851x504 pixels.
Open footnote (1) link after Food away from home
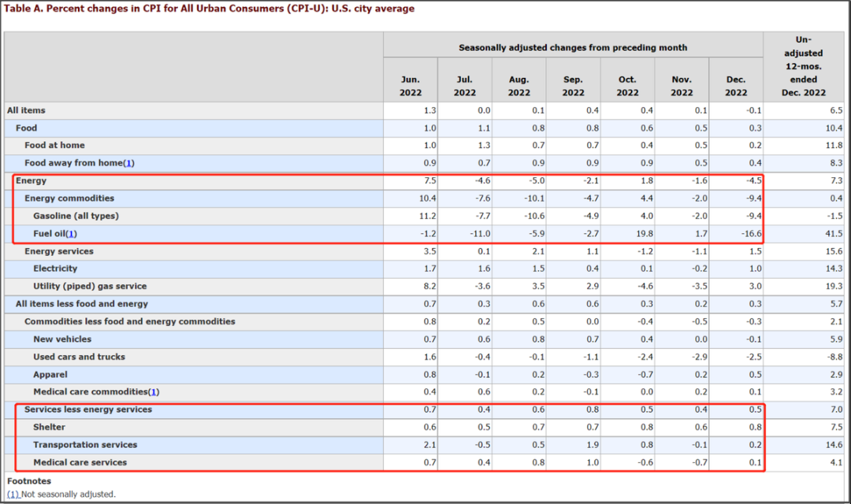128,163
